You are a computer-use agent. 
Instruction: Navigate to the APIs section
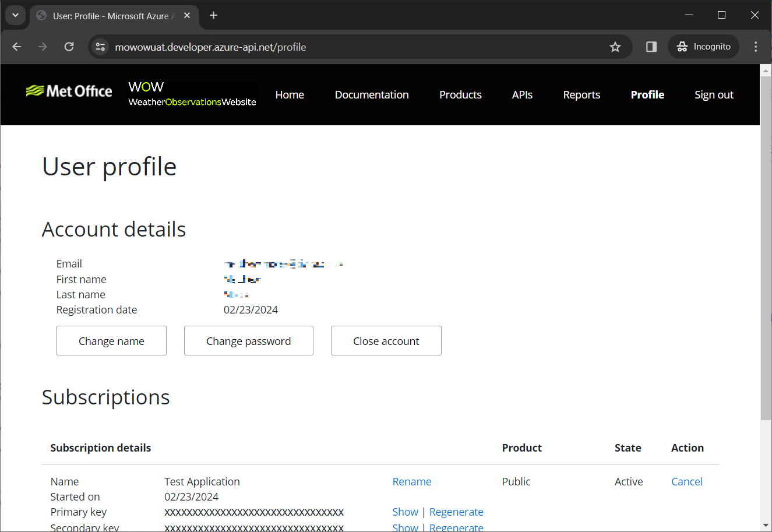(x=522, y=94)
